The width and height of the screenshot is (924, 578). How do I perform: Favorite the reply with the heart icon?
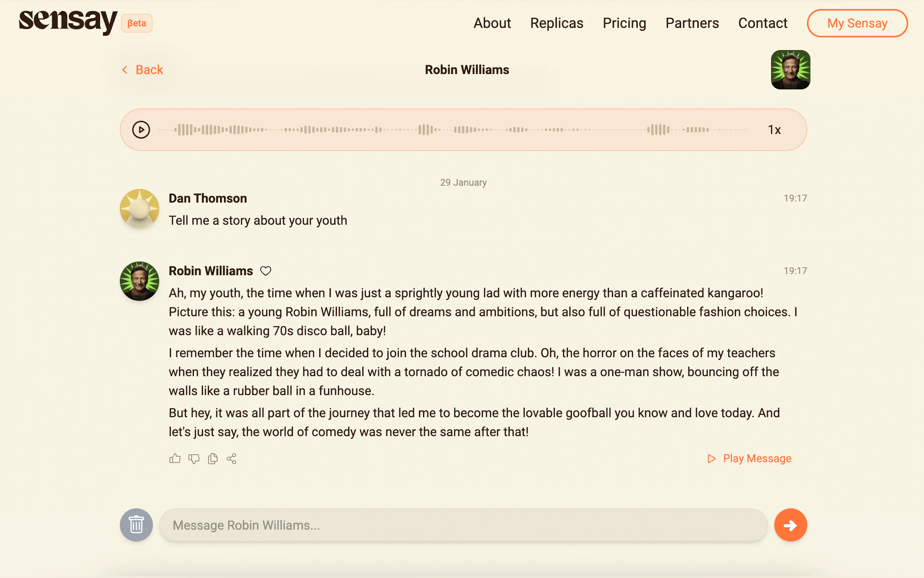point(266,271)
